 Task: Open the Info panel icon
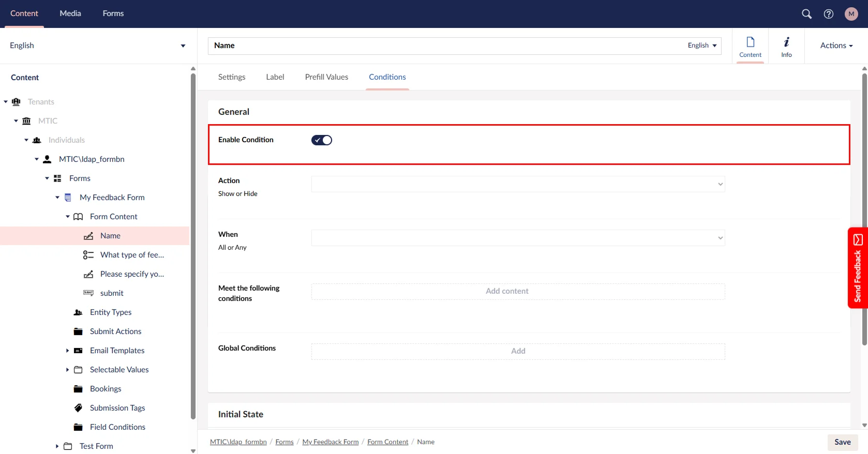[786, 46]
